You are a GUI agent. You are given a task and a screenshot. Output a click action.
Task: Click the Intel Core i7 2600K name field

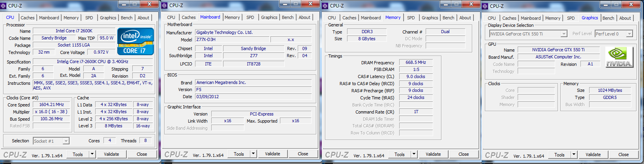coord(74,31)
